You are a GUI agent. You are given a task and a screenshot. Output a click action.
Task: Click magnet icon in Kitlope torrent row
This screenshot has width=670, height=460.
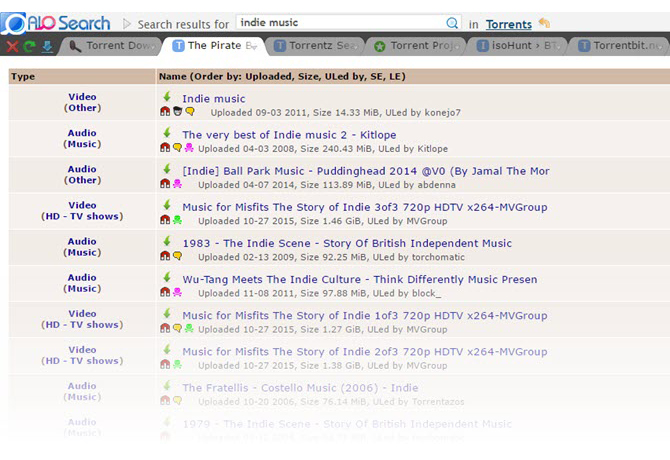pyautogui.click(x=165, y=147)
